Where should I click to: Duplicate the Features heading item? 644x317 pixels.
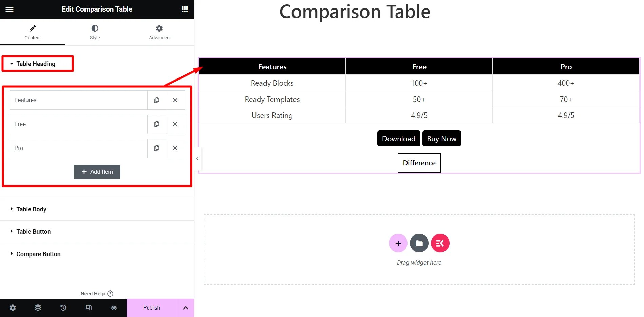pyautogui.click(x=157, y=100)
